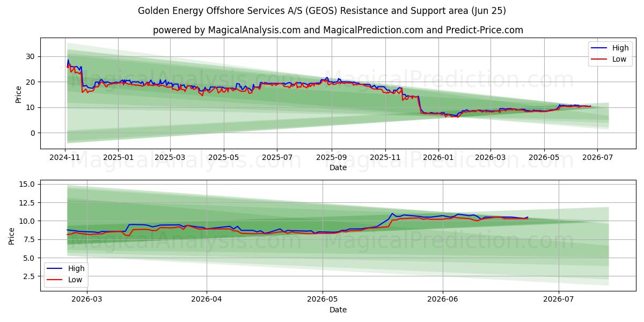Click the 30 price tick on top chart
Screen dimensions: 644x322
coord(30,56)
